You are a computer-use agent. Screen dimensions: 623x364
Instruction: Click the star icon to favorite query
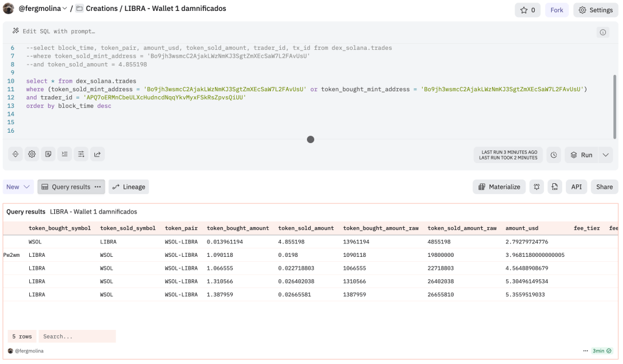click(x=527, y=10)
